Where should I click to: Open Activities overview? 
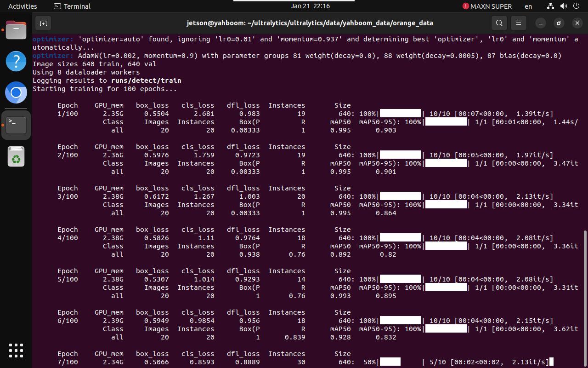coord(23,6)
